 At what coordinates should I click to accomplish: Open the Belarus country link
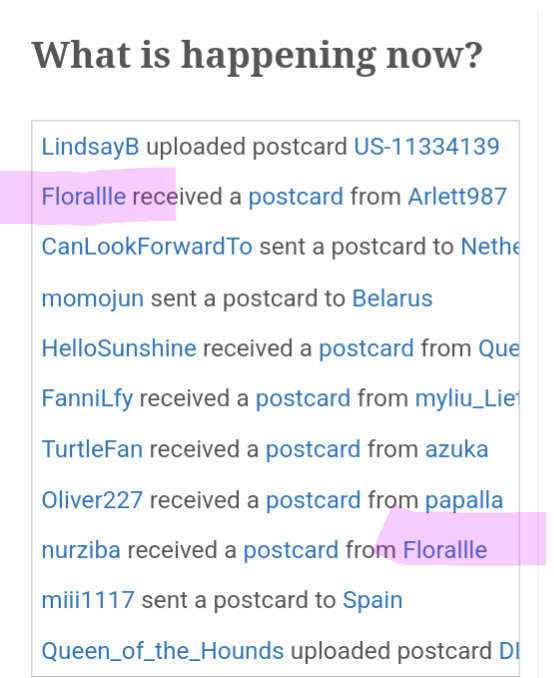[x=392, y=298]
